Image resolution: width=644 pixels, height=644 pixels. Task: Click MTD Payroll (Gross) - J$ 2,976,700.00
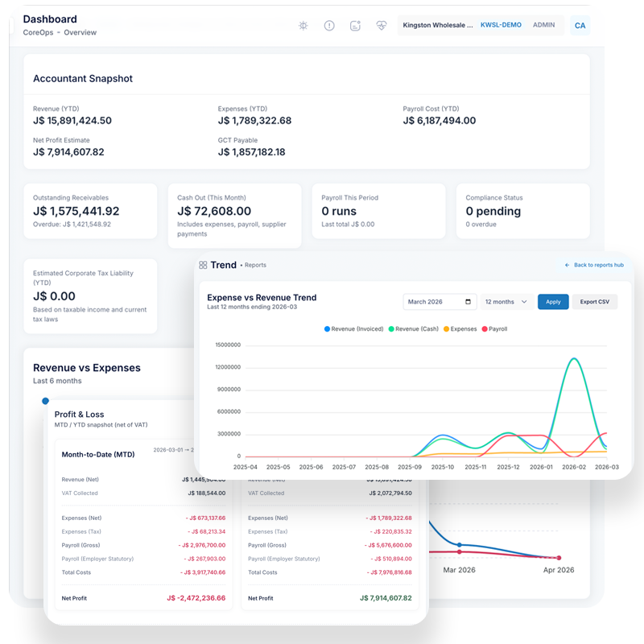202,546
